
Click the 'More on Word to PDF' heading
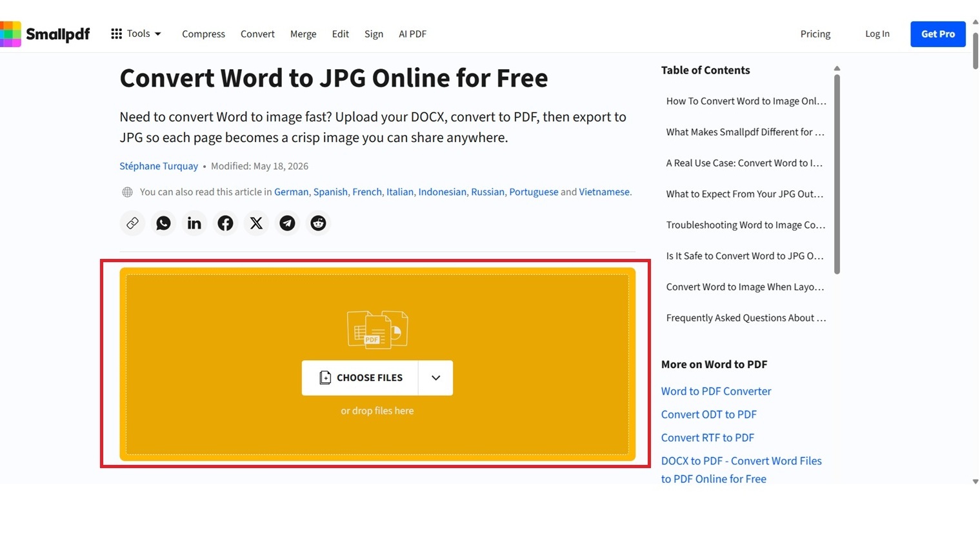click(714, 365)
